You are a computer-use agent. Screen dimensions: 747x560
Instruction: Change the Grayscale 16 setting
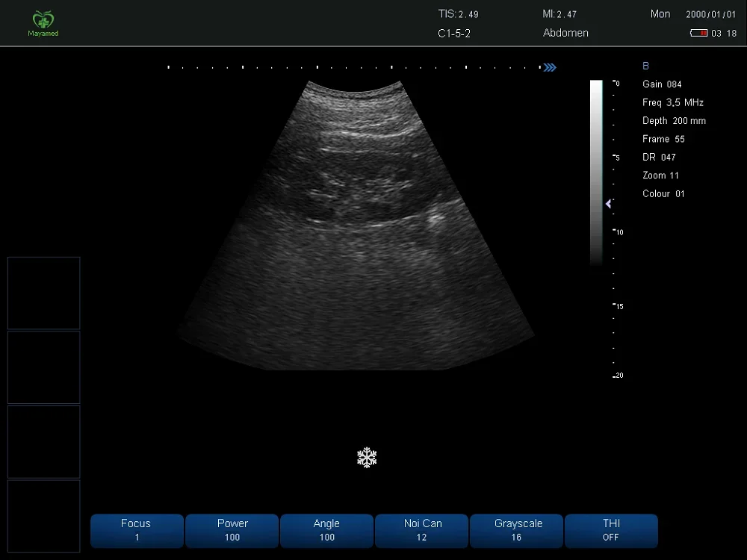tap(518, 530)
